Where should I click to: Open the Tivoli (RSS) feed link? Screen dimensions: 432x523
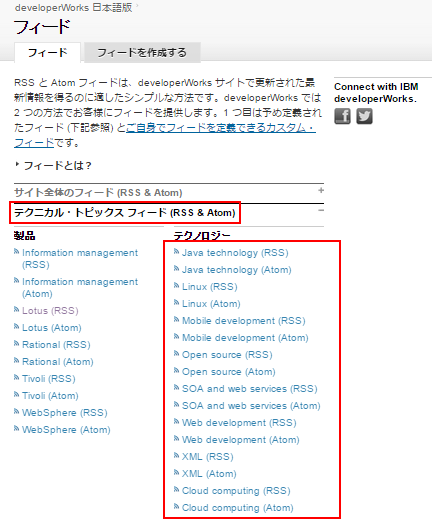coord(49,379)
